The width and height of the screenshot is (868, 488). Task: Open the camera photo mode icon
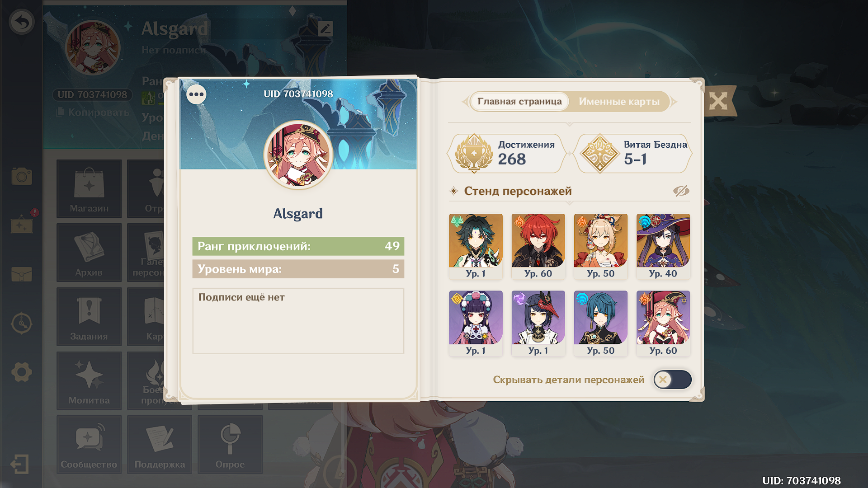(x=21, y=176)
